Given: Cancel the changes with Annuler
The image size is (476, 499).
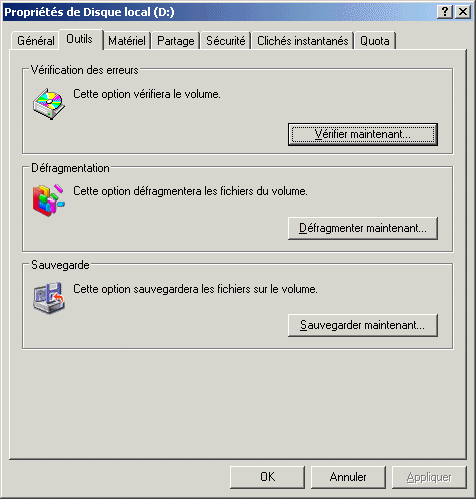Looking at the screenshot, I should click(348, 477).
